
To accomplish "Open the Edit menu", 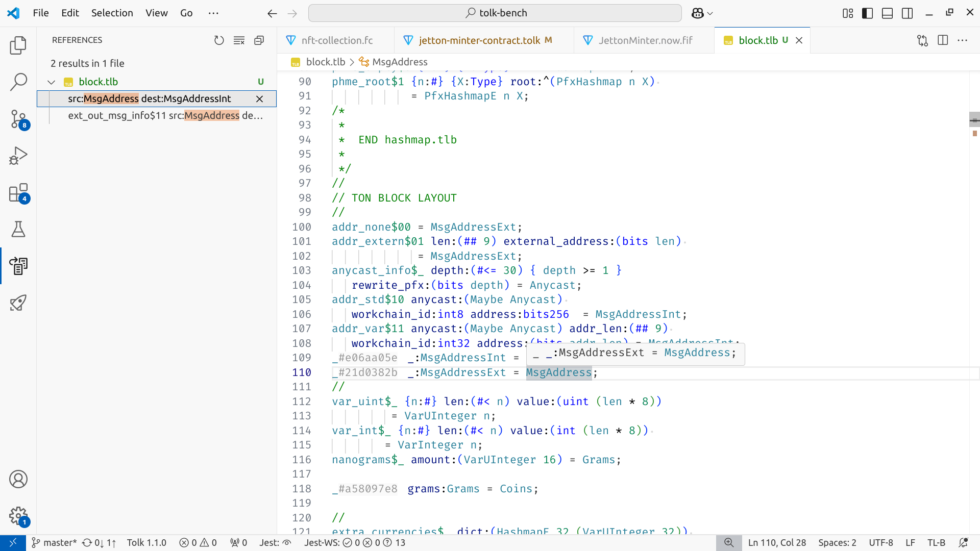I will [x=70, y=13].
